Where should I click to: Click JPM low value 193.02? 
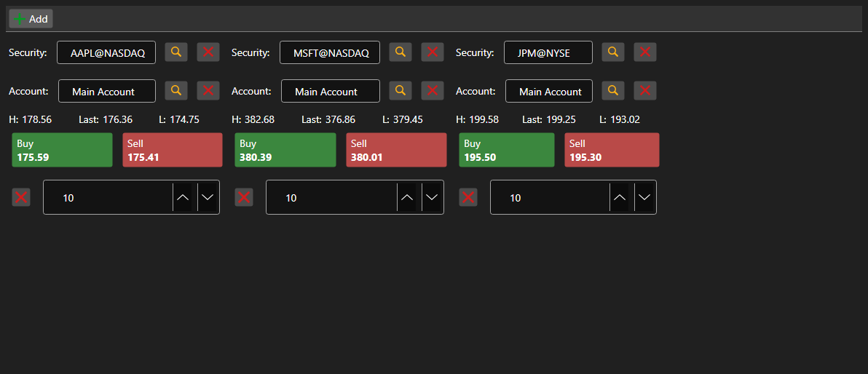click(625, 119)
